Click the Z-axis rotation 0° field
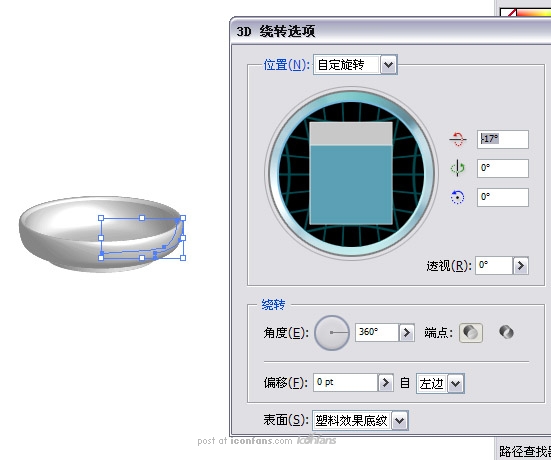This screenshot has width=551, height=460. pyautogui.click(x=503, y=197)
